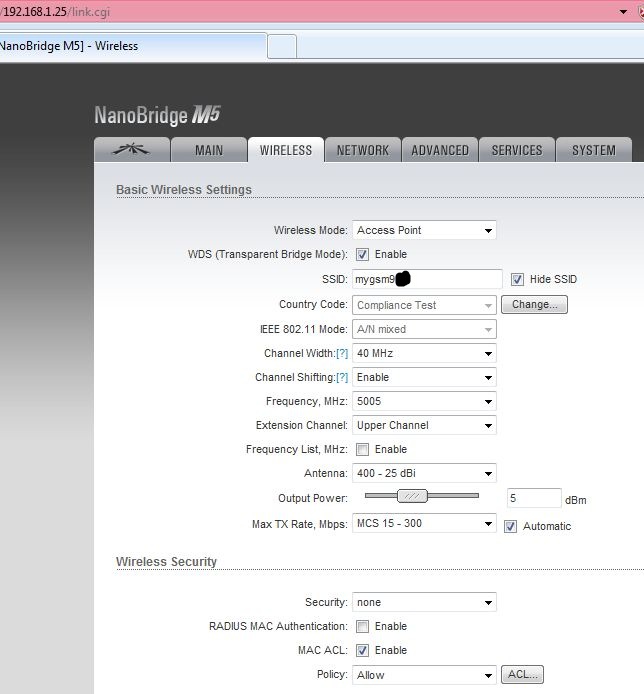Go to the ADVANCED tab
Viewport: 644px width, 694px height.
coord(440,150)
